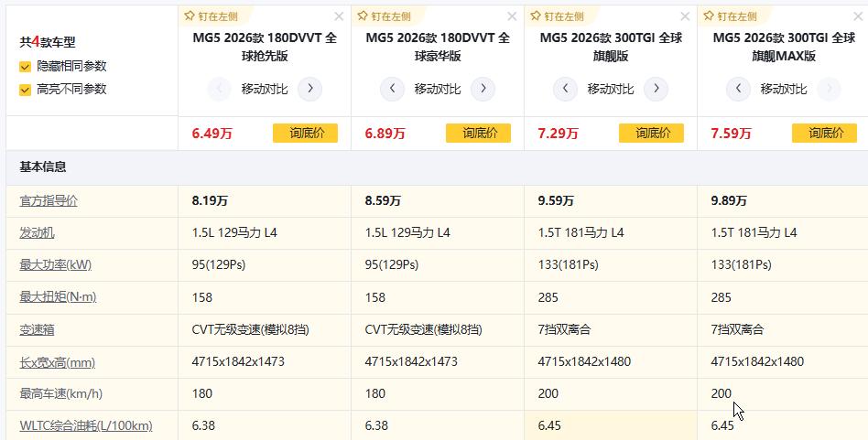Click 4715x1842x1480 in 旗舰版 column
The height and width of the screenshot is (440, 868).
[584, 362]
